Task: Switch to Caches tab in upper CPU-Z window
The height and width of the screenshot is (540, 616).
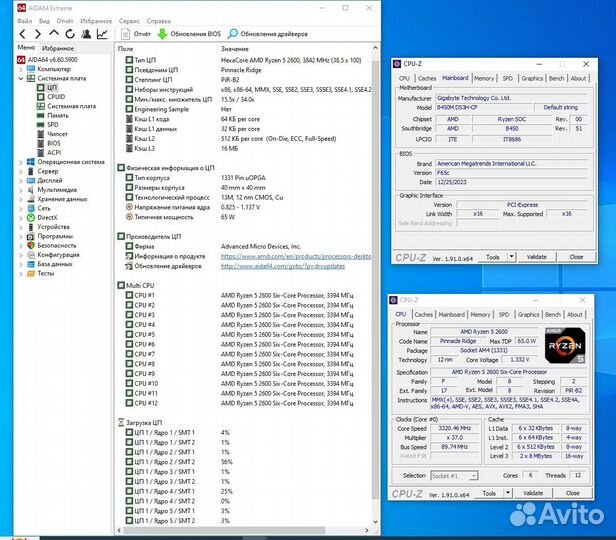Action: pyautogui.click(x=427, y=79)
